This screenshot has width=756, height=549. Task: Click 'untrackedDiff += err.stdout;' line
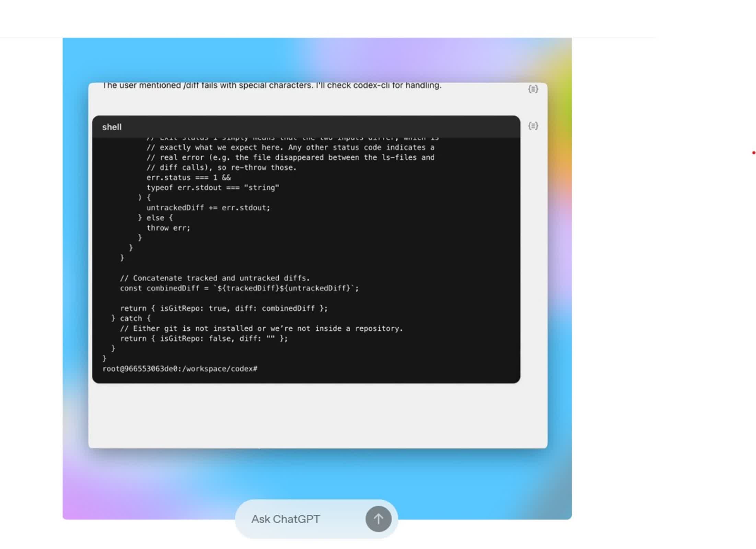(208, 208)
